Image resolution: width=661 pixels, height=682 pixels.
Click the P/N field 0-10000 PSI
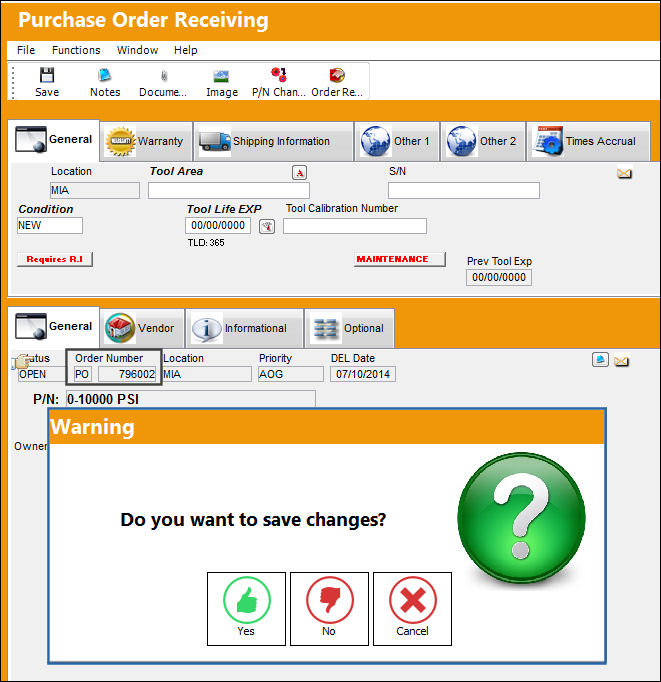[x=191, y=399]
